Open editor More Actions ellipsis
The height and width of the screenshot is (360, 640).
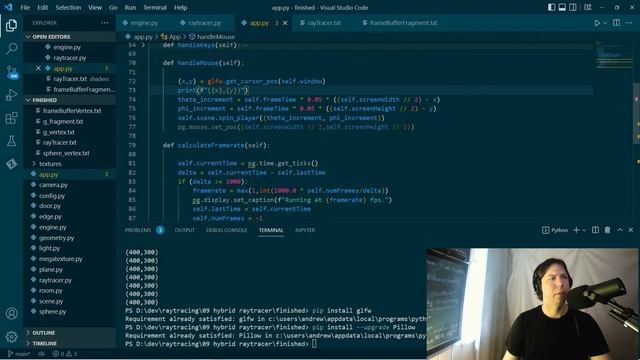tap(629, 23)
